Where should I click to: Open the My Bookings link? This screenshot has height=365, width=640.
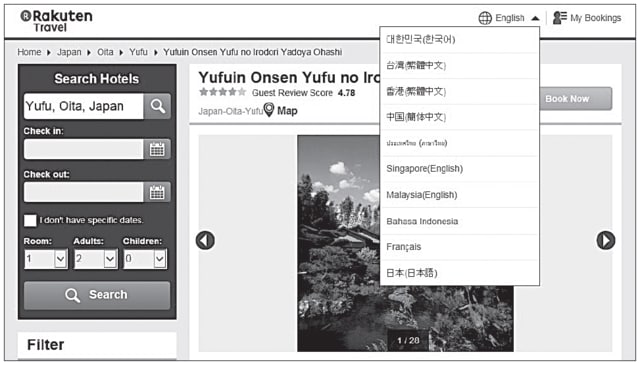pyautogui.click(x=596, y=18)
